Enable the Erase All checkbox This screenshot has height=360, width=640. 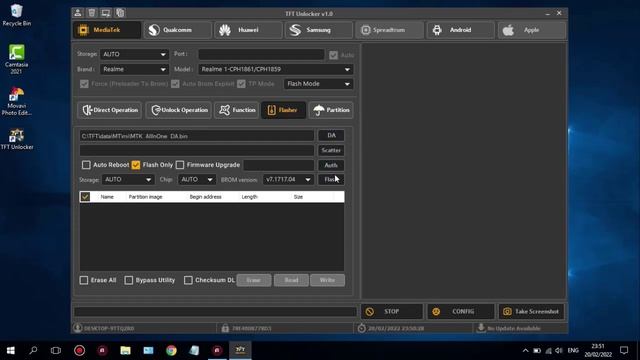tap(84, 280)
